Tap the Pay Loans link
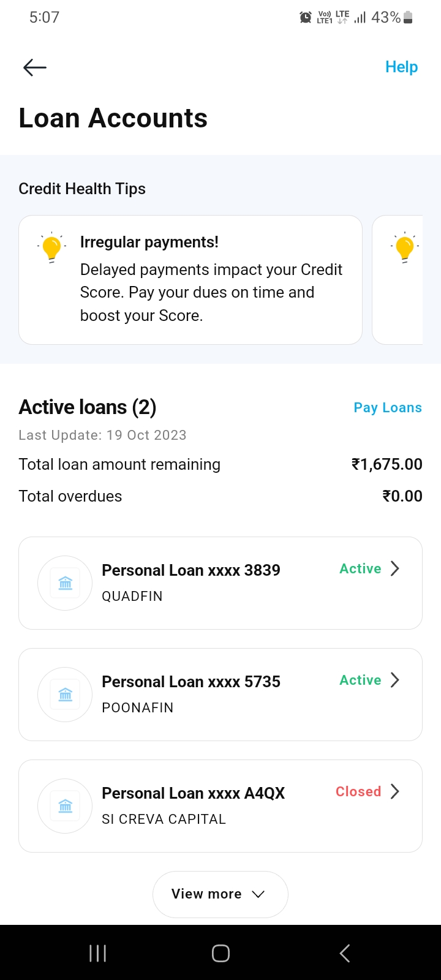441x980 pixels. click(x=388, y=408)
